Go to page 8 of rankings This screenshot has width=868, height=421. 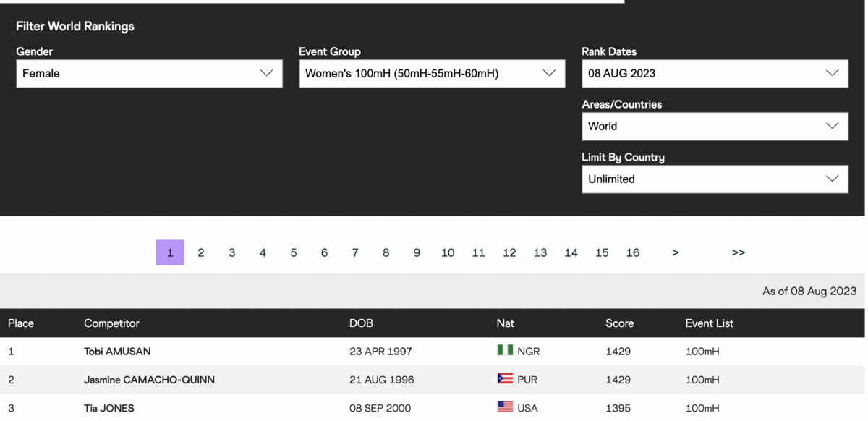(x=386, y=252)
